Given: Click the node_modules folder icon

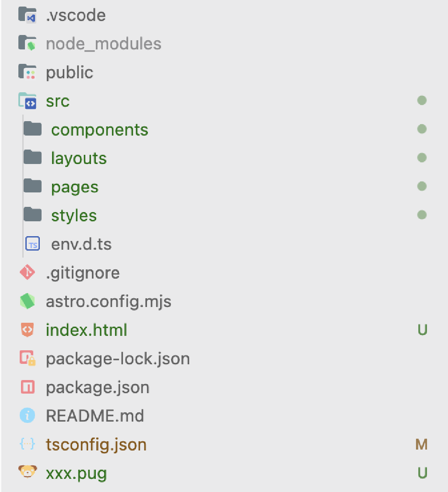Looking at the screenshot, I should (27, 44).
